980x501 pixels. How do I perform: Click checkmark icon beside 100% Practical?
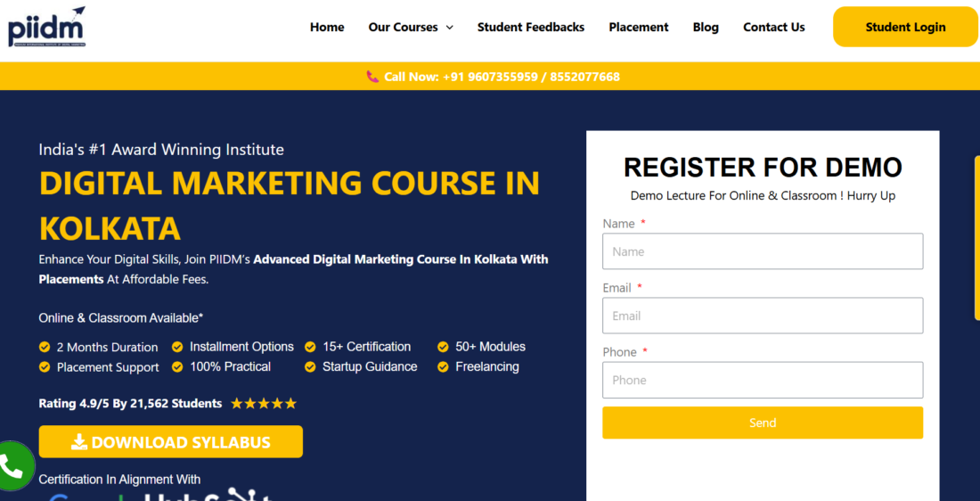tap(177, 366)
